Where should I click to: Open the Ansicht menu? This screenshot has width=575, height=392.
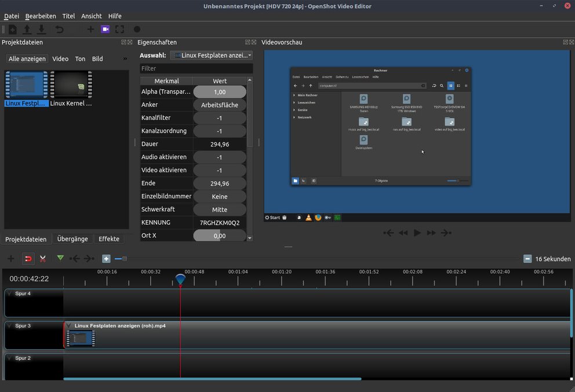click(x=92, y=16)
